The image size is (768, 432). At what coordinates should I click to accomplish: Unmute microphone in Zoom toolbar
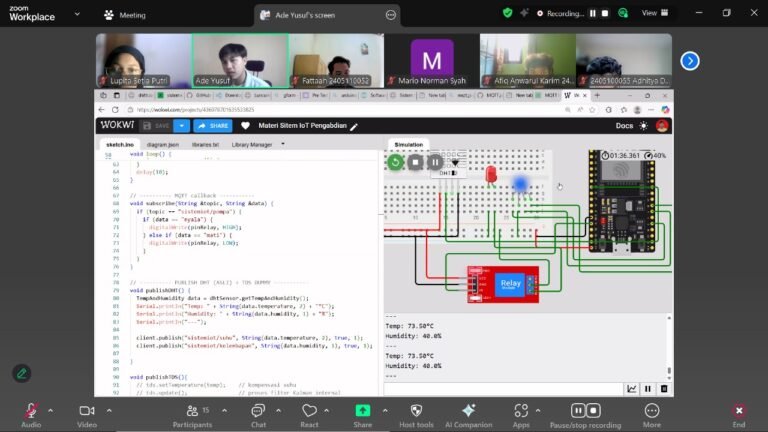(31, 412)
